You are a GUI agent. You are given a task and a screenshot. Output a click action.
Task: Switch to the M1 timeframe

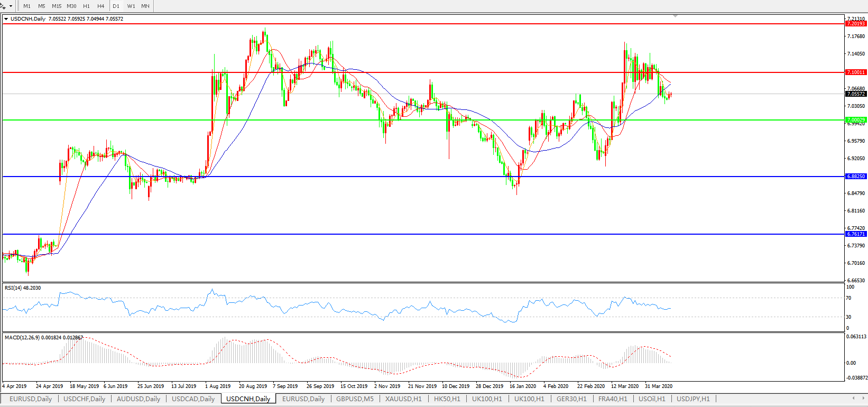click(27, 6)
